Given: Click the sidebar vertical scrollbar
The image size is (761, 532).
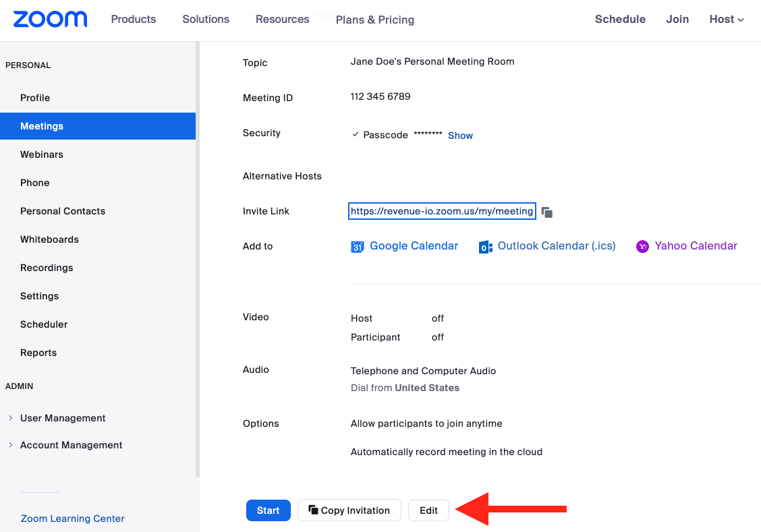Looking at the screenshot, I should (198, 256).
